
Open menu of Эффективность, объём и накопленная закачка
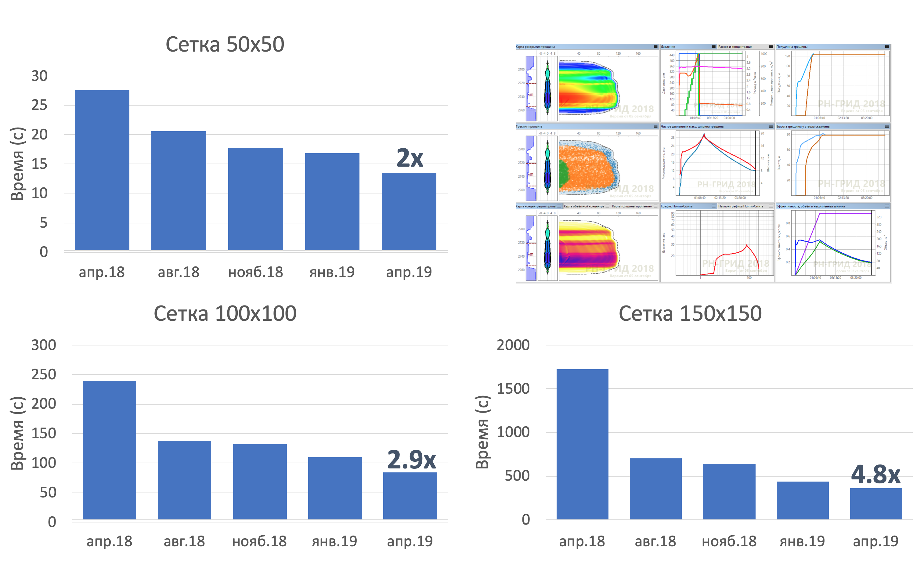[886, 206]
